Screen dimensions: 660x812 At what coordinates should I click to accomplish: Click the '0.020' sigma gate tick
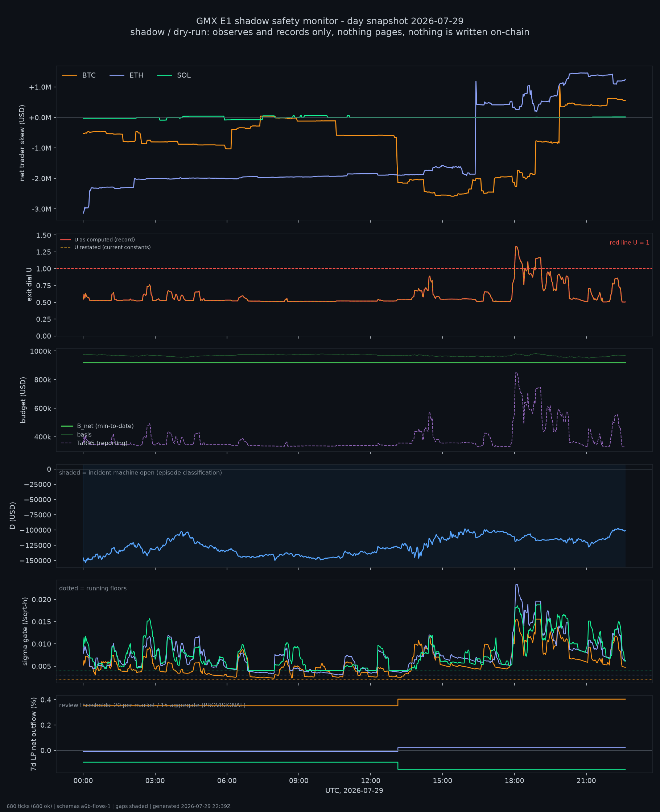click(42, 600)
